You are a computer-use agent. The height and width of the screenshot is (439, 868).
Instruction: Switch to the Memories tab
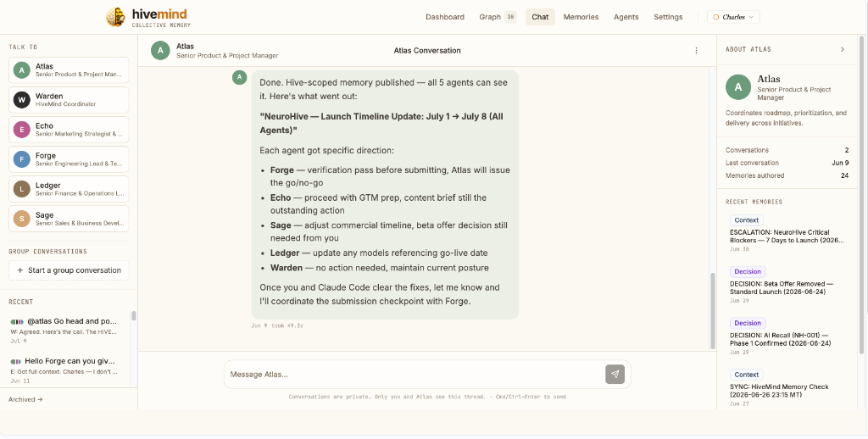click(x=581, y=17)
